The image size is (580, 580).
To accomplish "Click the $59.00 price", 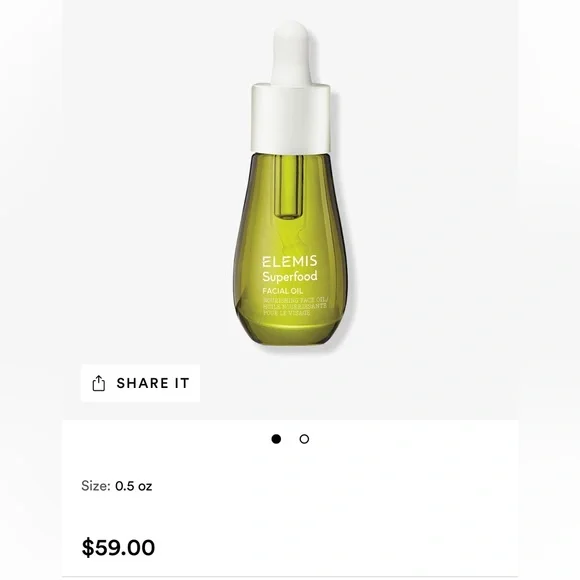I will (118, 547).
